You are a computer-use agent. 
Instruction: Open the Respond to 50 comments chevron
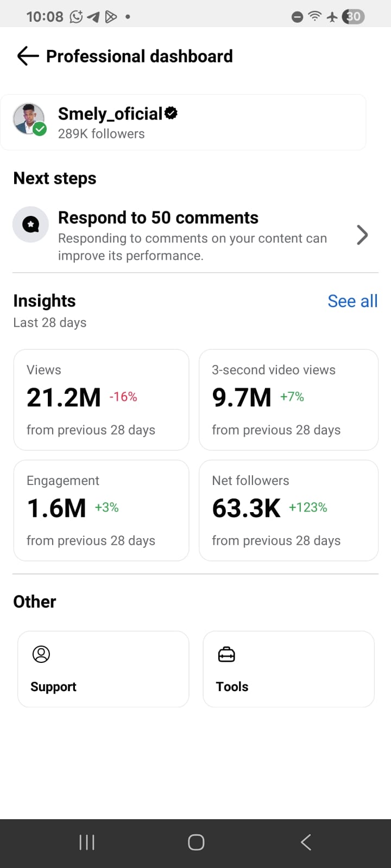tap(362, 235)
